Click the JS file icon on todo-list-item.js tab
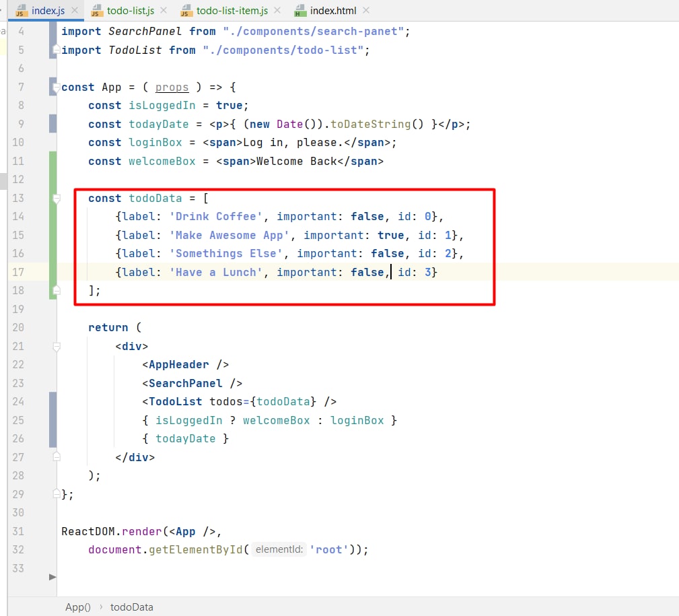The width and height of the screenshot is (679, 616). [x=186, y=11]
